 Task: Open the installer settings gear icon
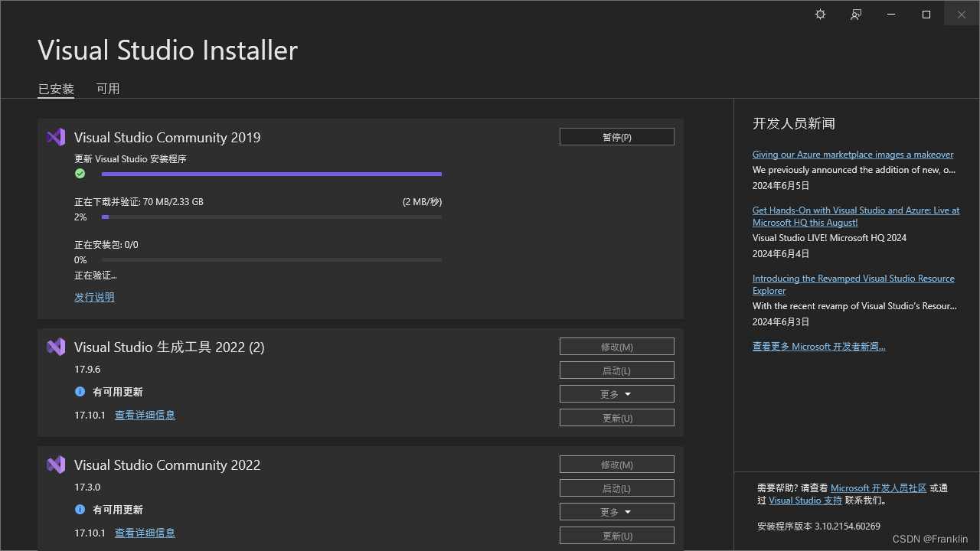point(819,14)
